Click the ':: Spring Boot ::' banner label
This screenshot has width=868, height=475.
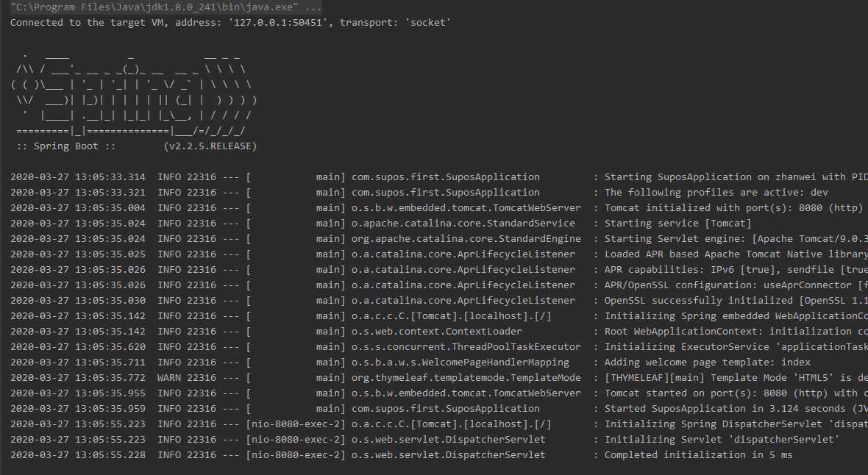coord(66,146)
